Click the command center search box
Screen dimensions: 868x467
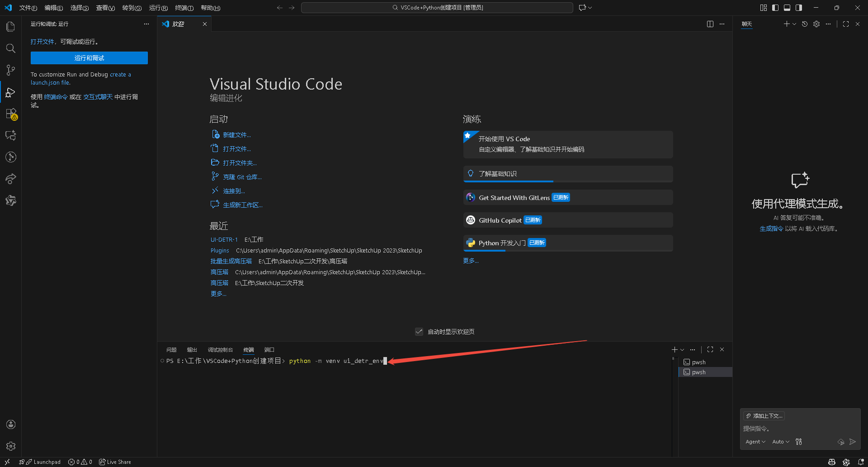pyautogui.click(x=437, y=8)
